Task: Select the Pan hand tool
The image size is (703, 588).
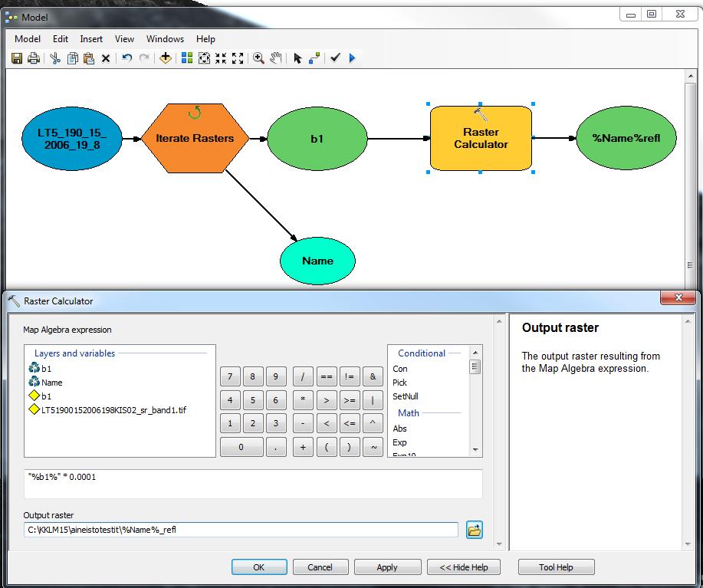Action: [x=276, y=58]
